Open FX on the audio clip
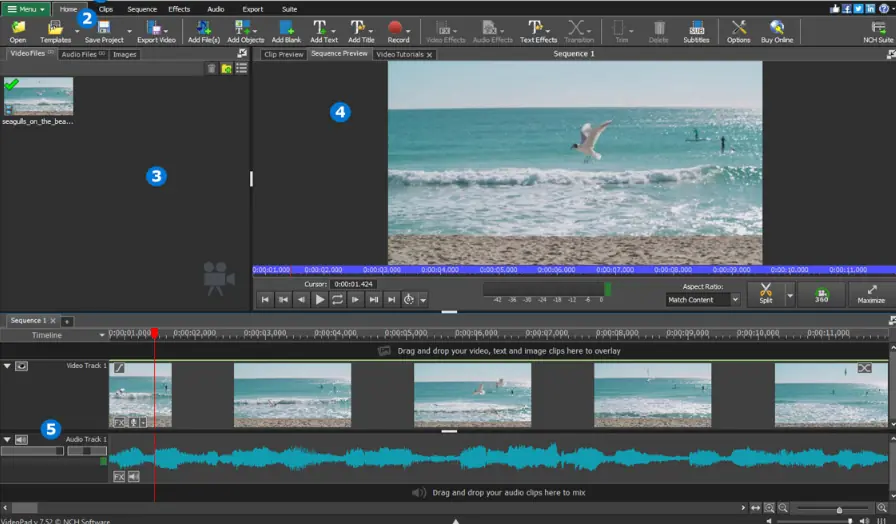The width and height of the screenshot is (896, 524). point(119,477)
